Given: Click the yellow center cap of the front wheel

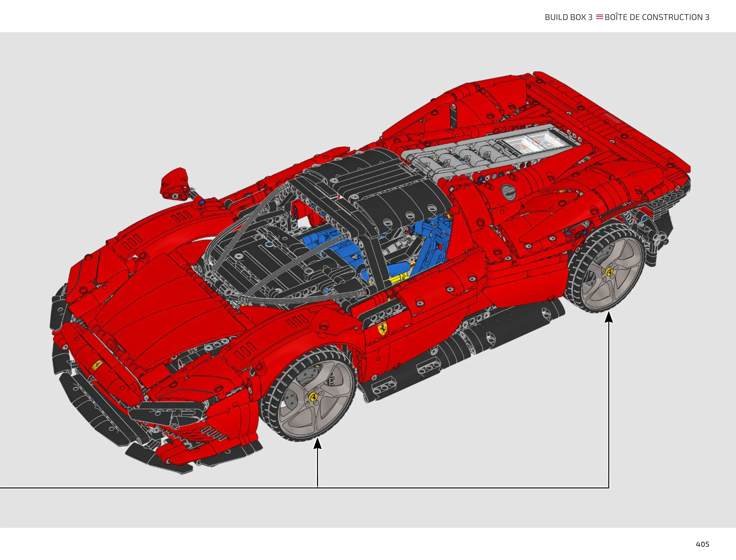Looking at the screenshot, I should 314,396.
